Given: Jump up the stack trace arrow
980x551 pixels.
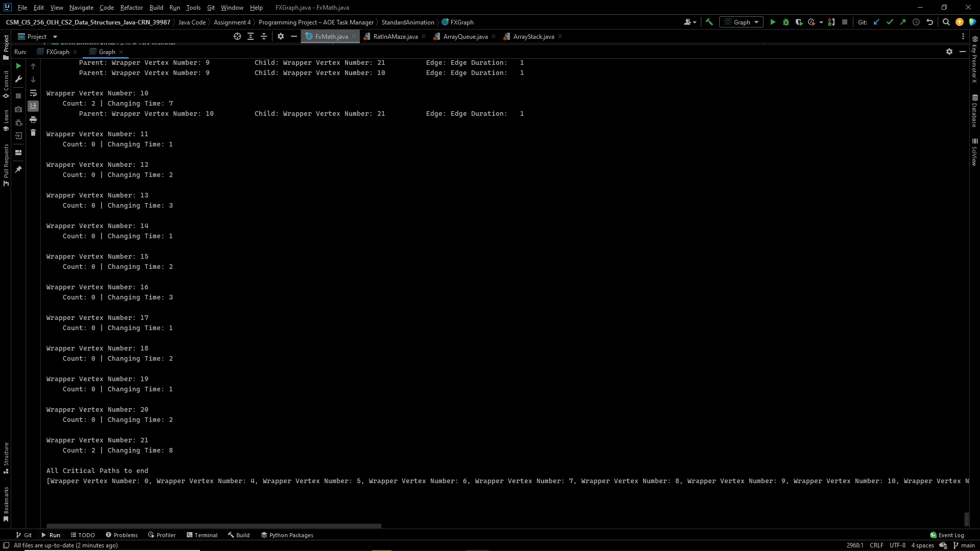Looking at the screenshot, I should tap(33, 66).
